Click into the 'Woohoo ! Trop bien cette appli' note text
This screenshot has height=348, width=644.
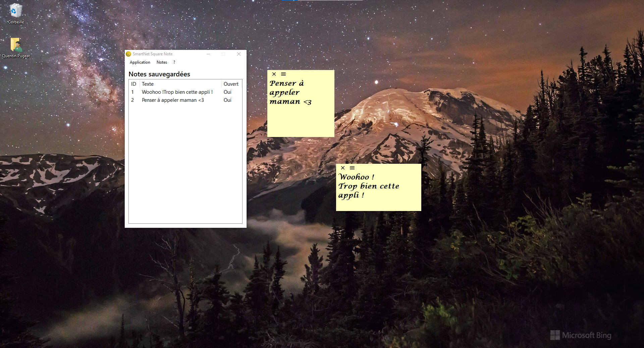tap(369, 186)
